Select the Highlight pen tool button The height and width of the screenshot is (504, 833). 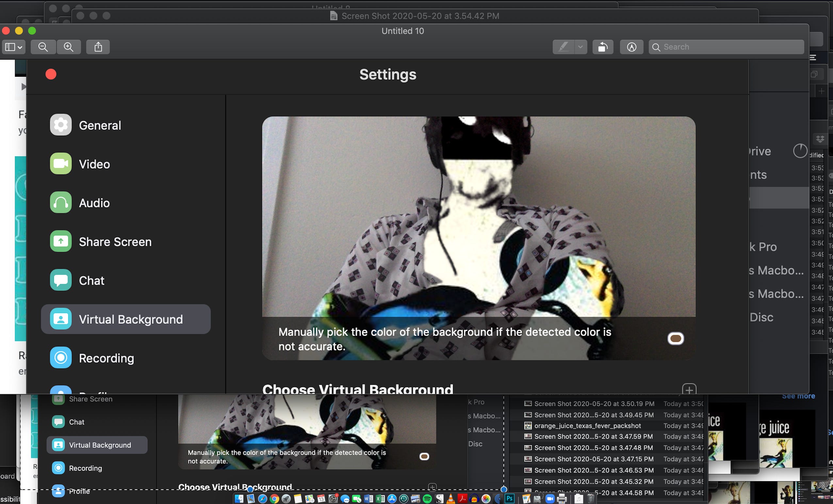click(x=563, y=47)
